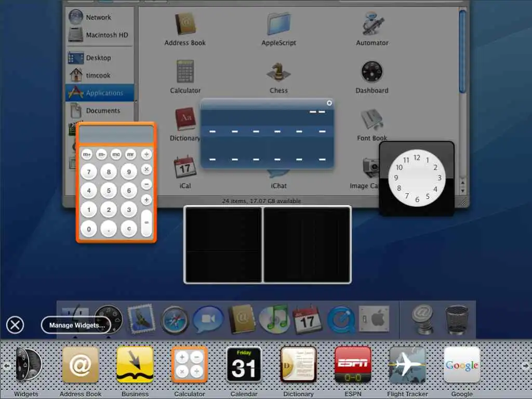Open the Widgets manager icon in widget bar
This screenshot has width=532, height=399.
pos(28,364)
